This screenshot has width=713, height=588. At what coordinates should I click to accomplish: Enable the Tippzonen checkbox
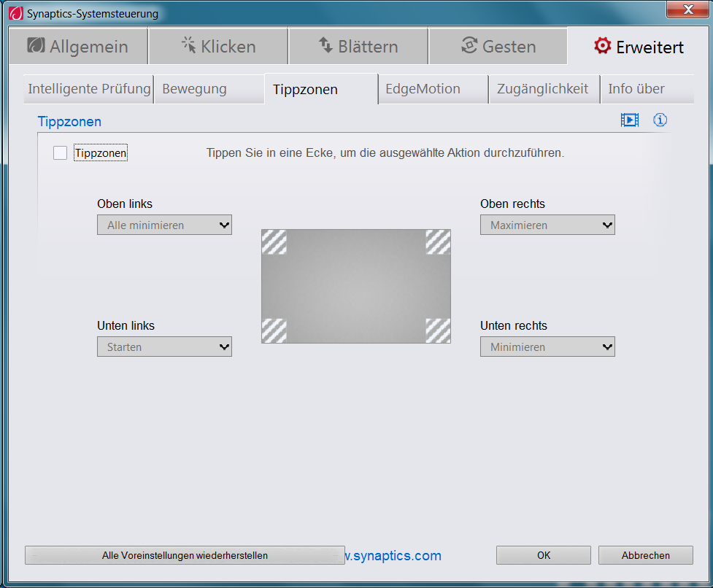pyautogui.click(x=60, y=152)
